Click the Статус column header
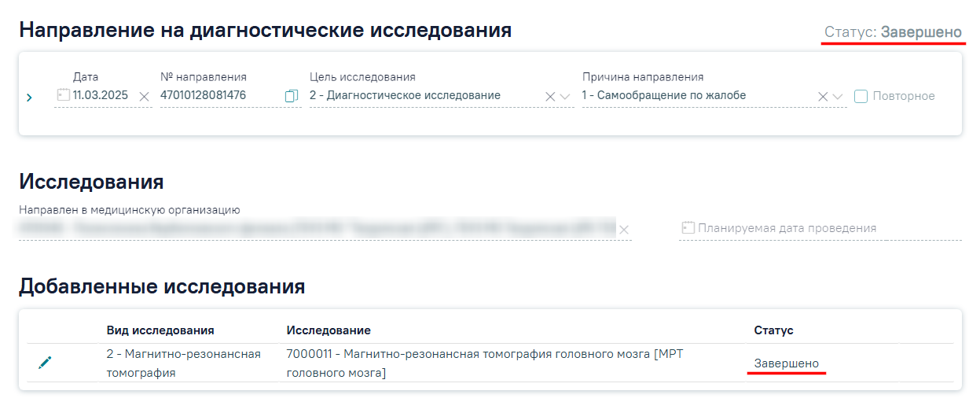Image resolution: width=980 pixels, height=413 pixels. pyautogui.click(x=774, y=330)
